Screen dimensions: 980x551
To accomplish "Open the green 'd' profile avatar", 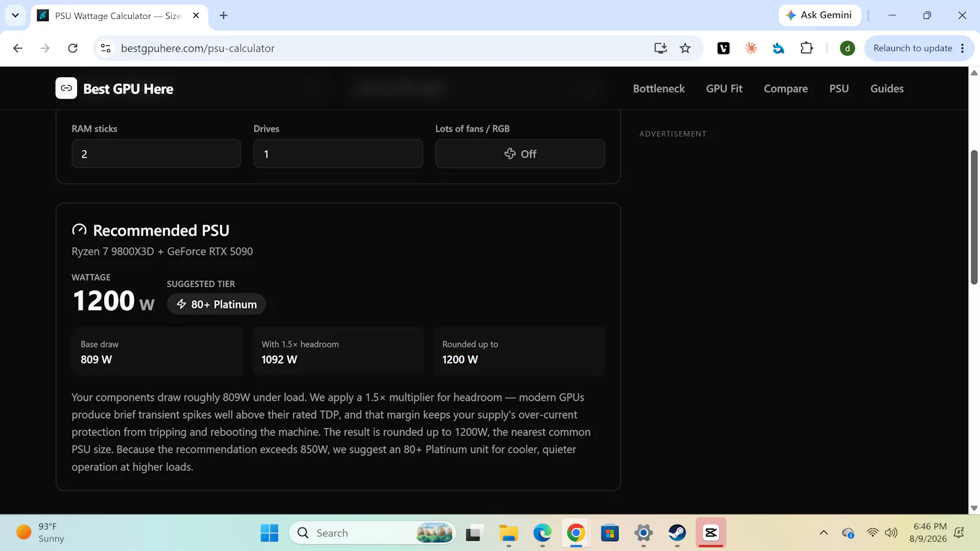I will 847,48.
